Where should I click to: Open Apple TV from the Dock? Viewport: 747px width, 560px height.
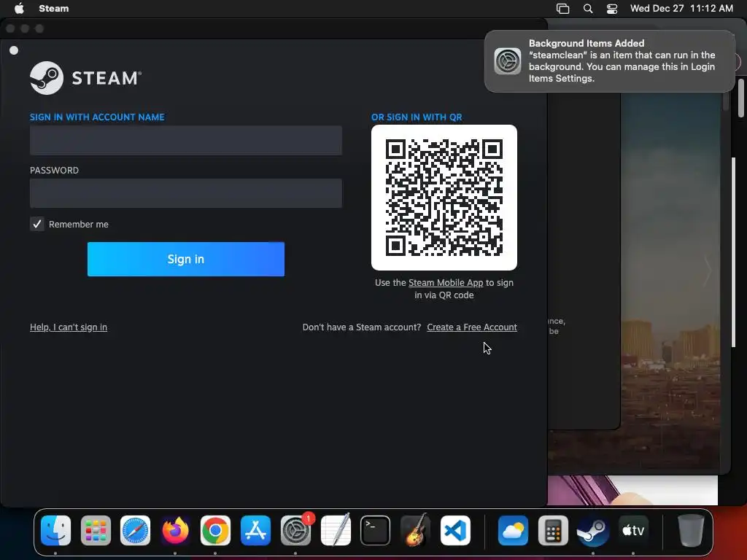[633, 531]
